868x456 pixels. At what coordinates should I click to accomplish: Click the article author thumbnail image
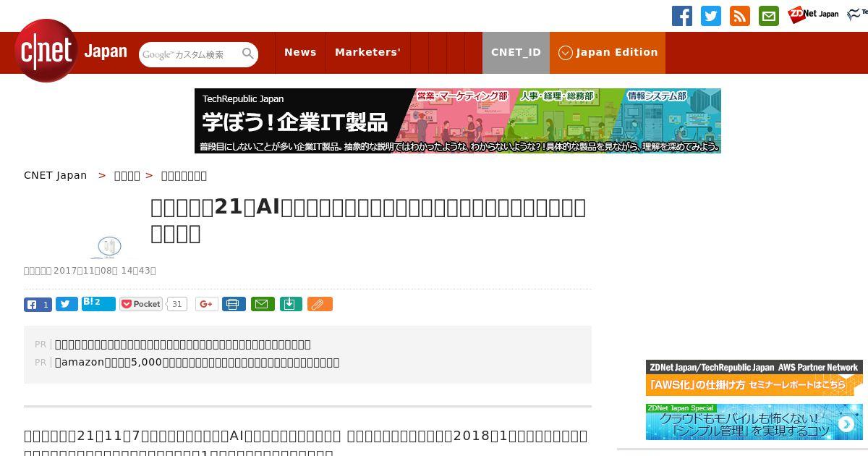(x=110, y=246)
